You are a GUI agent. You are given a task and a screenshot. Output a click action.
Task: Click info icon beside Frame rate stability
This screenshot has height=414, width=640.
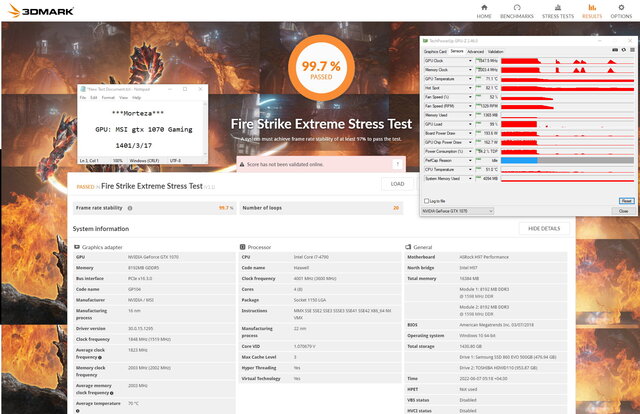(x=130, y=208)
